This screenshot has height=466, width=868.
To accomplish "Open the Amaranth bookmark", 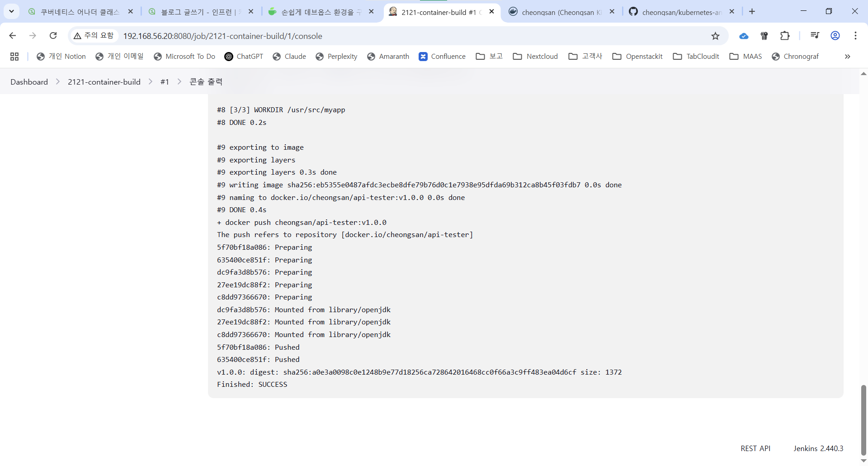I will 388,57.
